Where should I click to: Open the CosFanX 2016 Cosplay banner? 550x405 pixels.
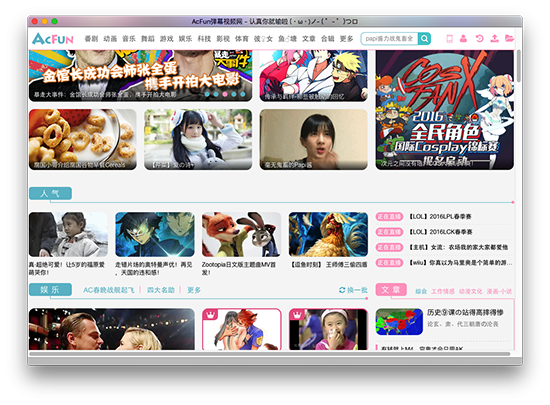444,110
